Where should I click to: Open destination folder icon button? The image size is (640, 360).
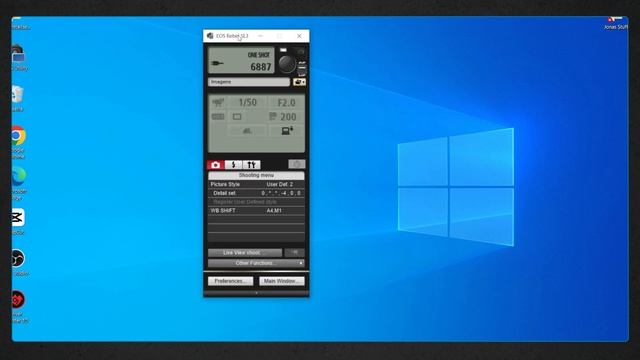(x=299, y=82)
